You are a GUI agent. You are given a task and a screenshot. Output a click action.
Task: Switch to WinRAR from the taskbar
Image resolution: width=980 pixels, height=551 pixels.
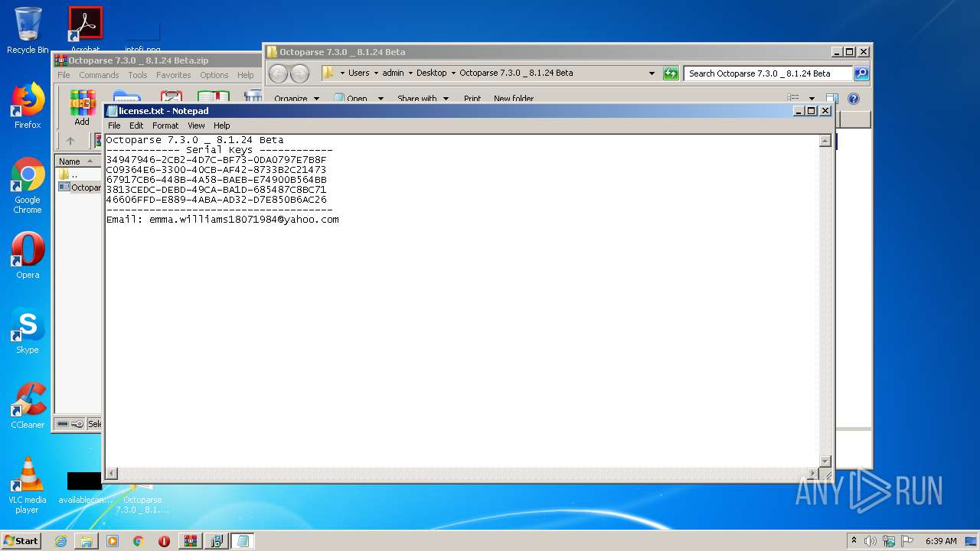click(x=190, y=541)
